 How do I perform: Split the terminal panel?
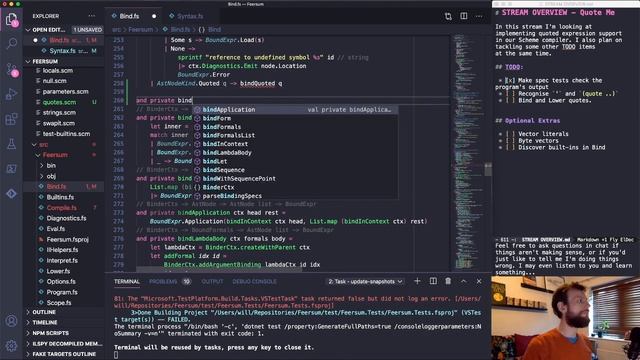(433, 281)
